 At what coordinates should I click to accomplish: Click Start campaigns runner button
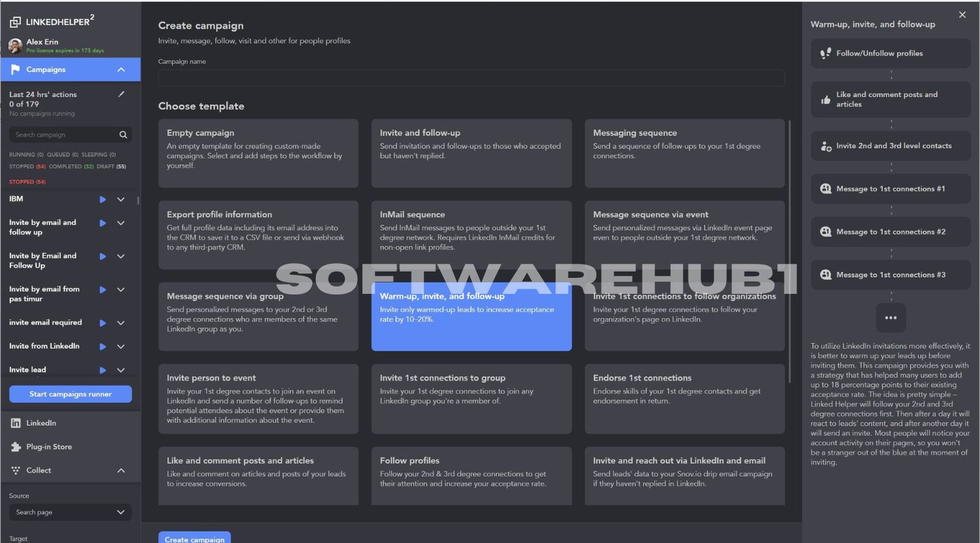(x=70, y=394)
